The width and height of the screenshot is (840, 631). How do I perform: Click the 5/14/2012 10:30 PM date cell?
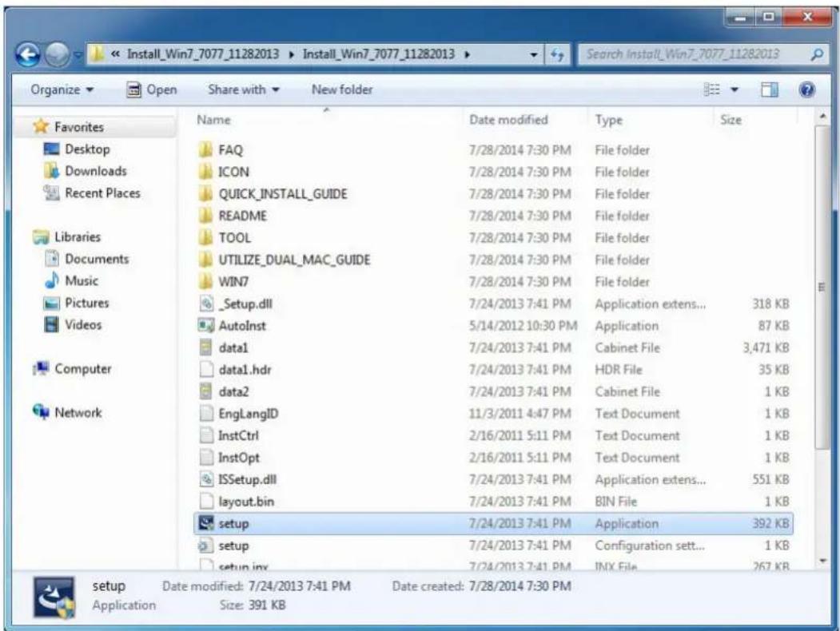coord(523,326)
